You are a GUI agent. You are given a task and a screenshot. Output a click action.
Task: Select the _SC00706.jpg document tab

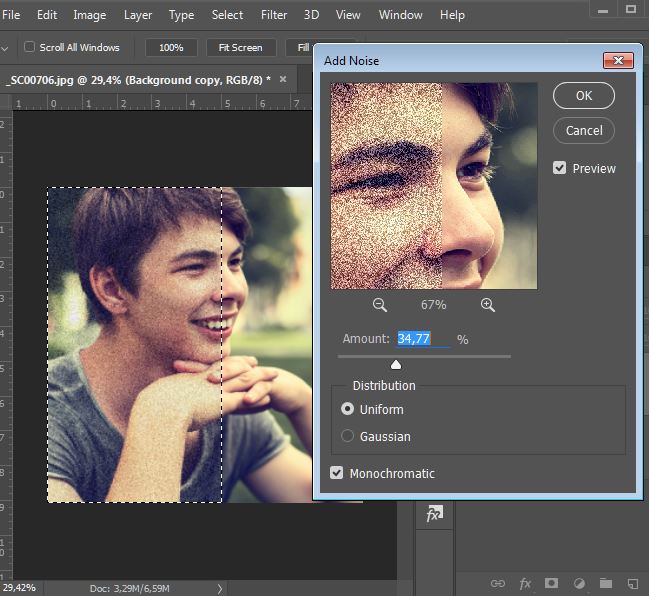138,79
